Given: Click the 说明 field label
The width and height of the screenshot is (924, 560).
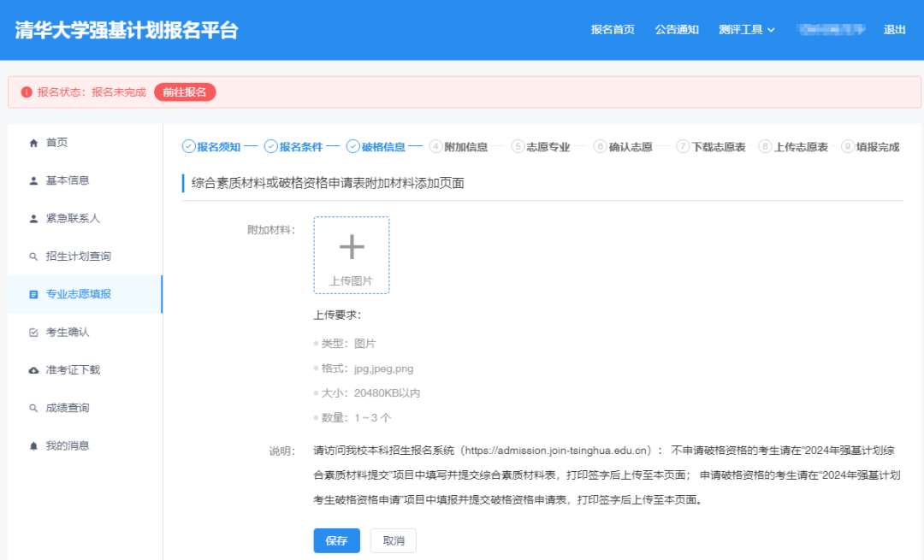Looking at the screenshot, I should click(x=282, y=451).
